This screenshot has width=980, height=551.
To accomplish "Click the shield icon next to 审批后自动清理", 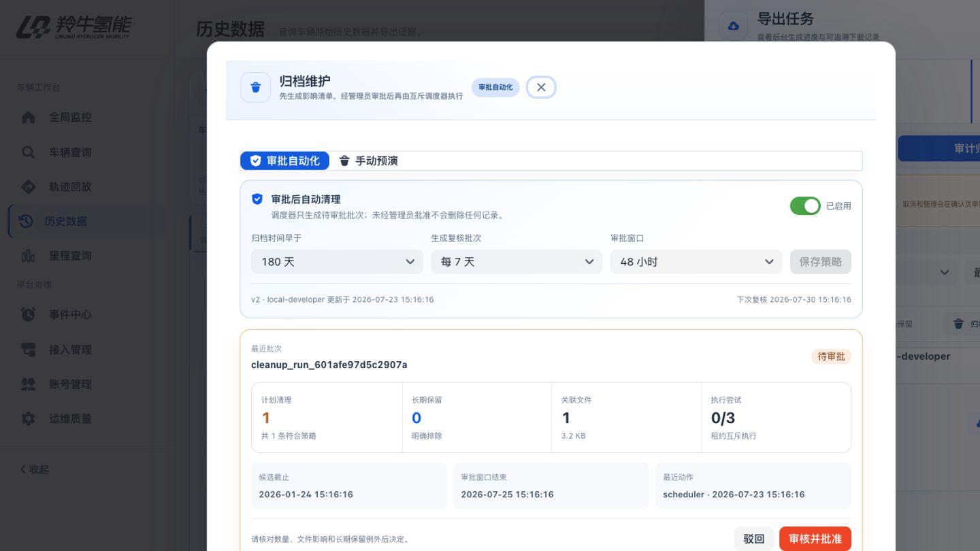I will (257, 199).
